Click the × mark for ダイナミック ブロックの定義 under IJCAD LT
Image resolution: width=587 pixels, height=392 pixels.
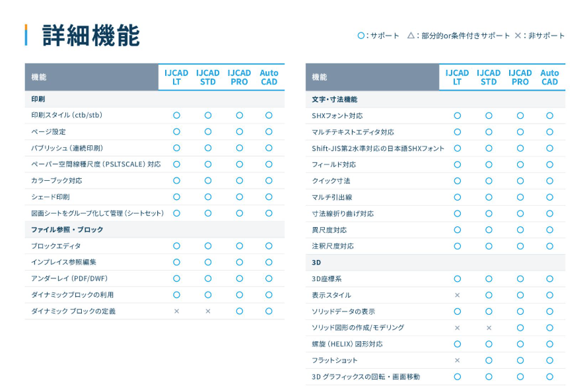coord(177,311)
